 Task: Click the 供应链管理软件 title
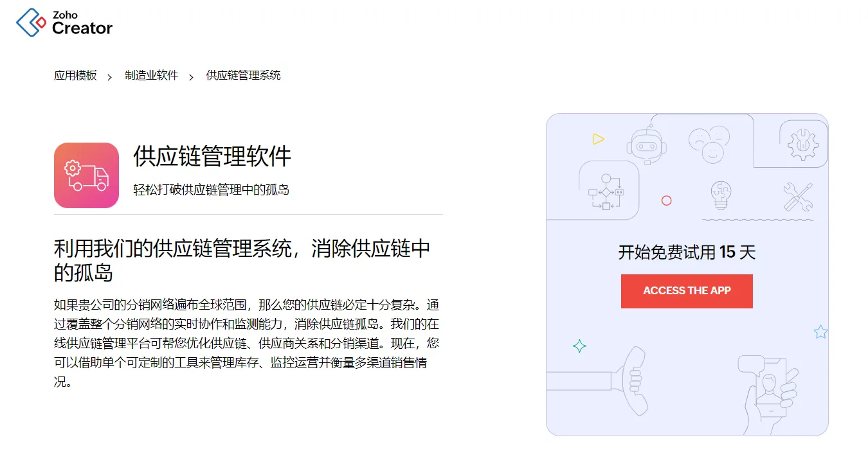point(212,157)
